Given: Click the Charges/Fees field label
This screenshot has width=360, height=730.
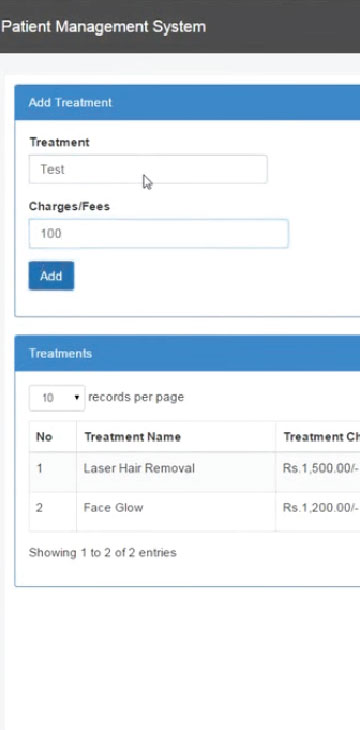Looking at the screenshot, I should pyautogui.click(x=69, y=206).
